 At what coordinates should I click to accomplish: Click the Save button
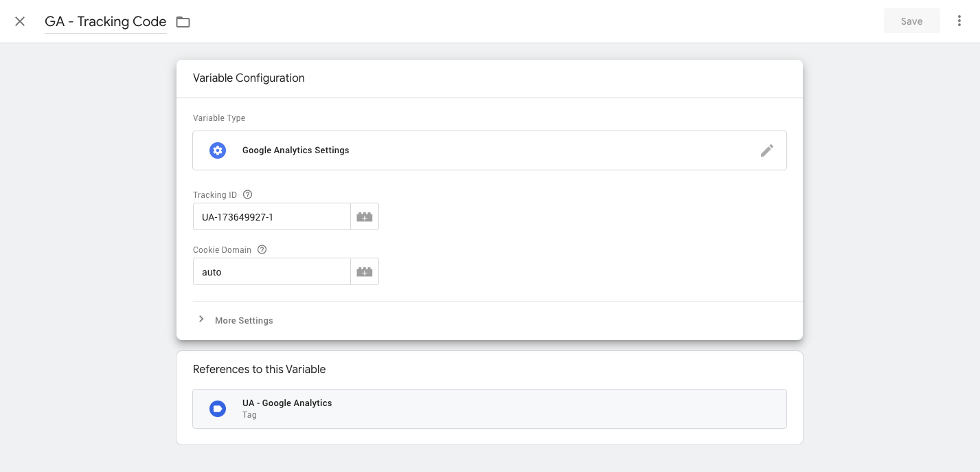tap(912, 21)
